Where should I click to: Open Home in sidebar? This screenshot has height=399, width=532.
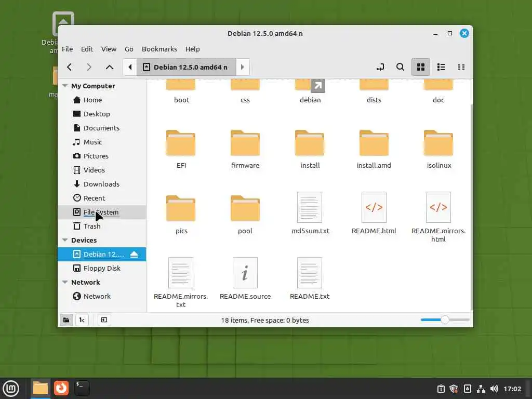tap(102, 100)
